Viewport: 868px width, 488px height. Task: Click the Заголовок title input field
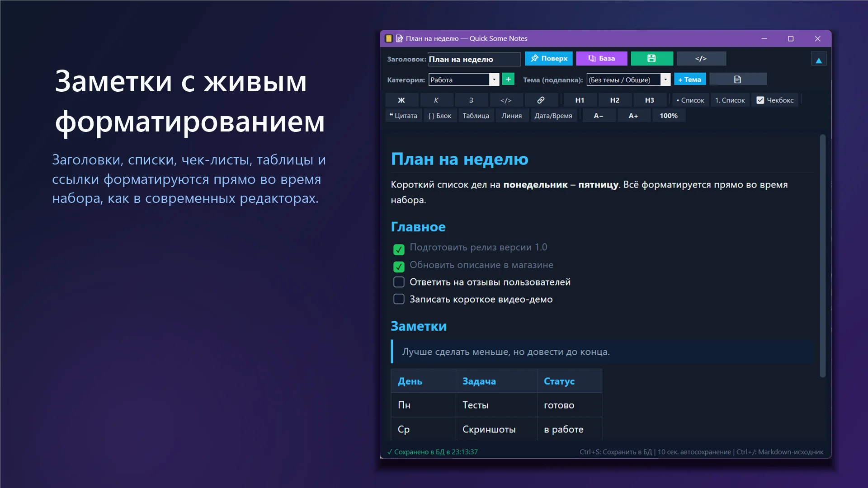pos(474,59)
